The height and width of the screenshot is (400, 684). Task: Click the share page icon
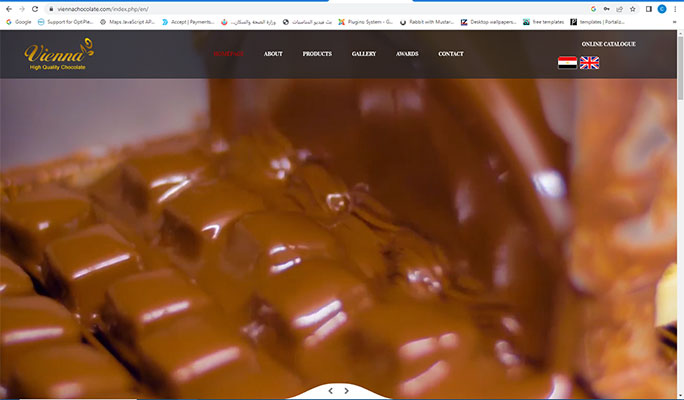click(619, 9)
